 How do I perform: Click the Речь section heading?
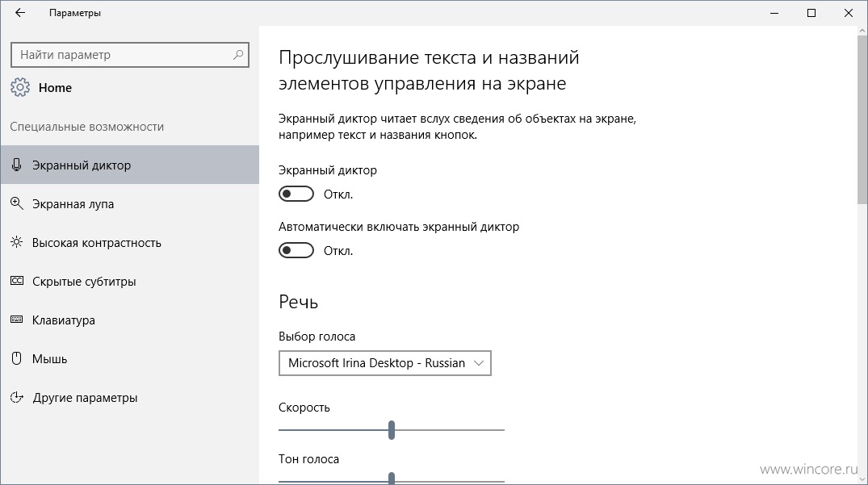[x=299, y=302]
